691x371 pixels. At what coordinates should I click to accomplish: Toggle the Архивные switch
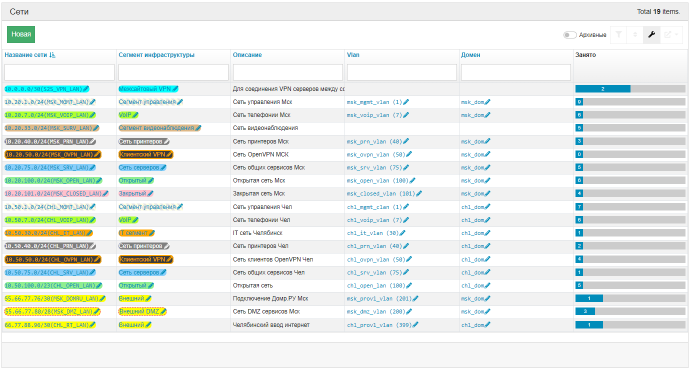click(x=569, y=35)
